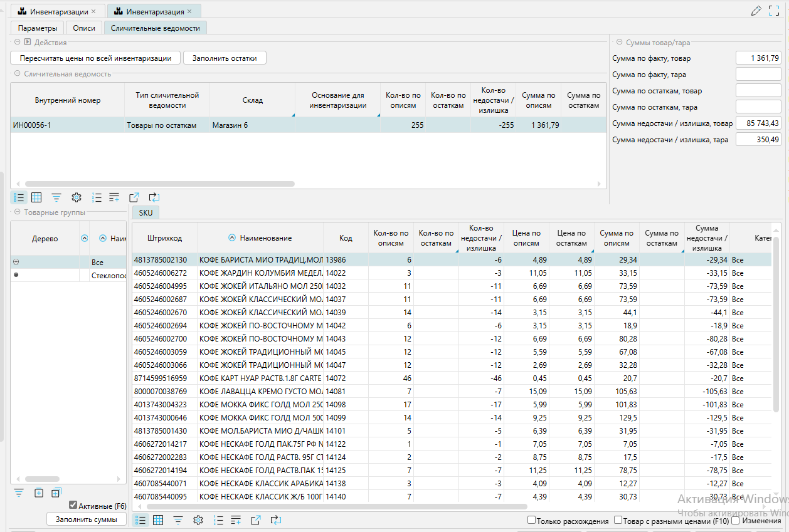The image size is (789, 532).
Task: Open the Параметры tab
Action: tap(38, 28)
